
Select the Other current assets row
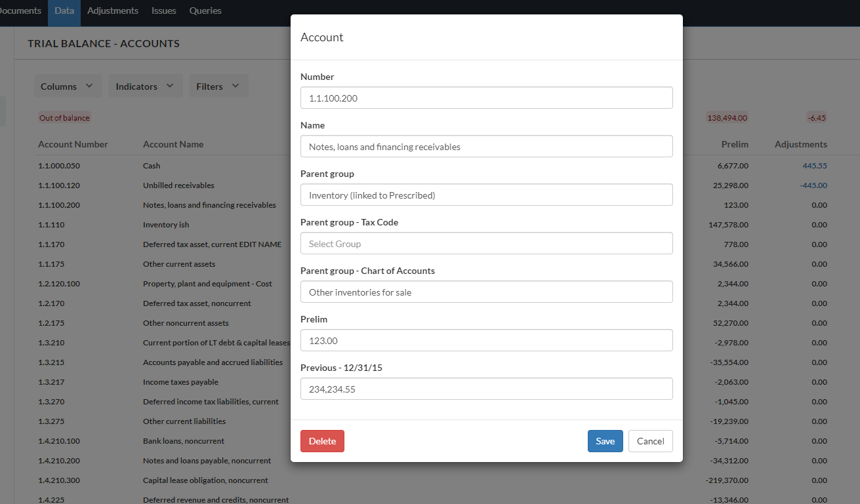(179, 264)
